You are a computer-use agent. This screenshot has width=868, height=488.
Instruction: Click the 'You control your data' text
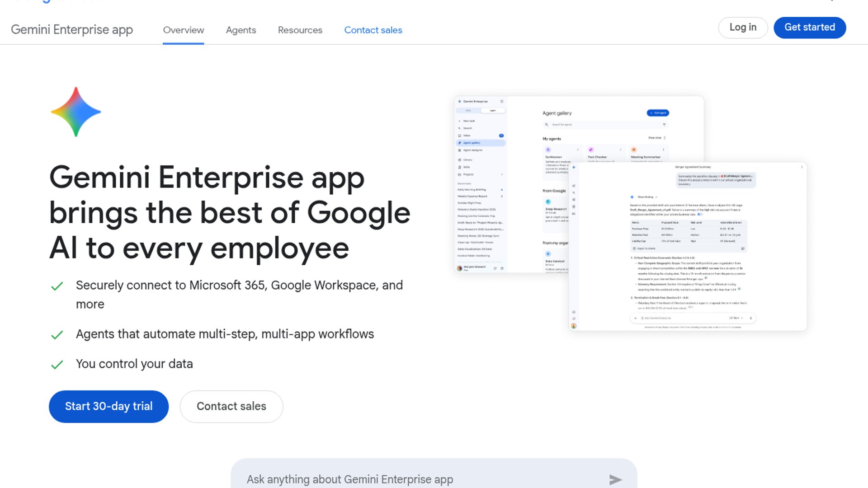point(134,364)
